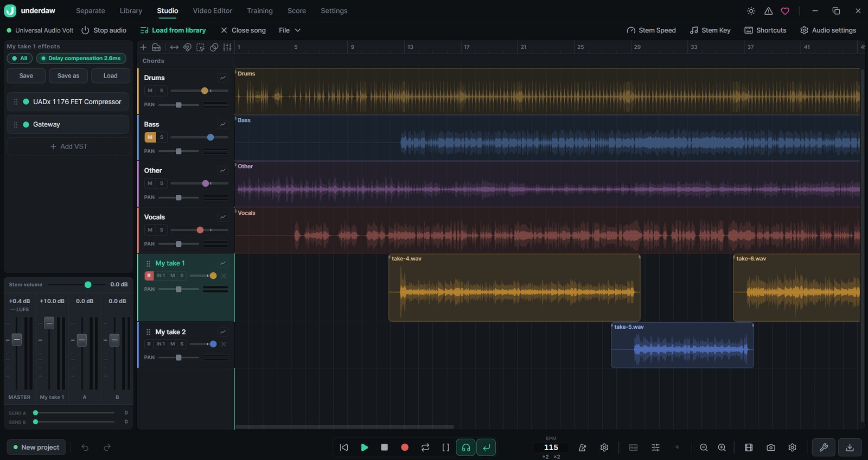Click Load from library
This screenshot has height=460, width=868.
pos(173,30)
